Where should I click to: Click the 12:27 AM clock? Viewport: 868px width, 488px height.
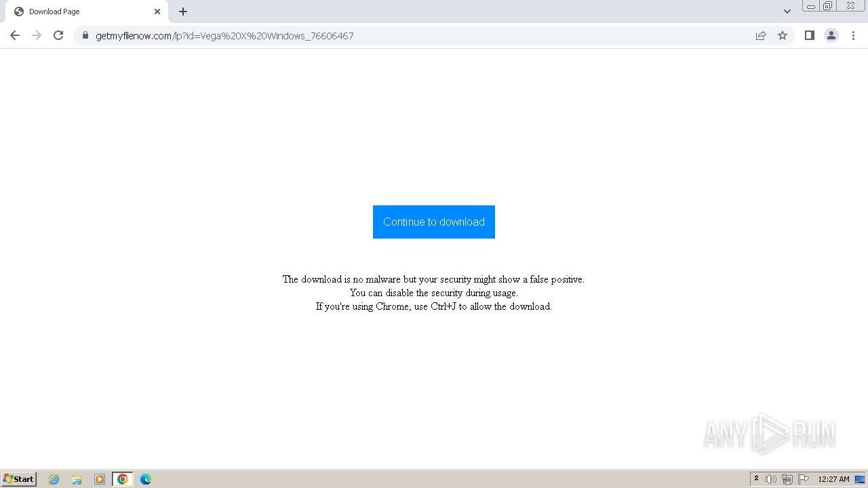pyautogui.click(x=833, y=479)
